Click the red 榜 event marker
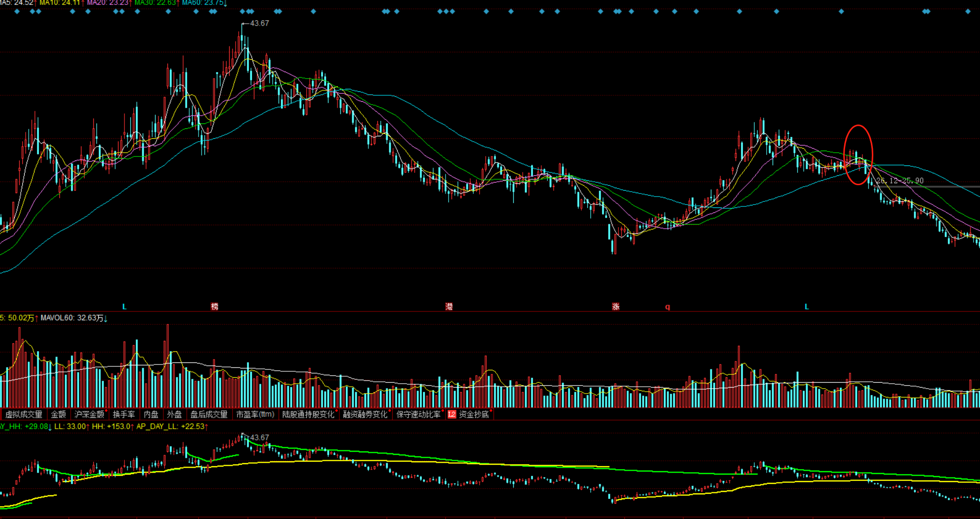Viewport: 980px width, 519px height. point(214,307)
